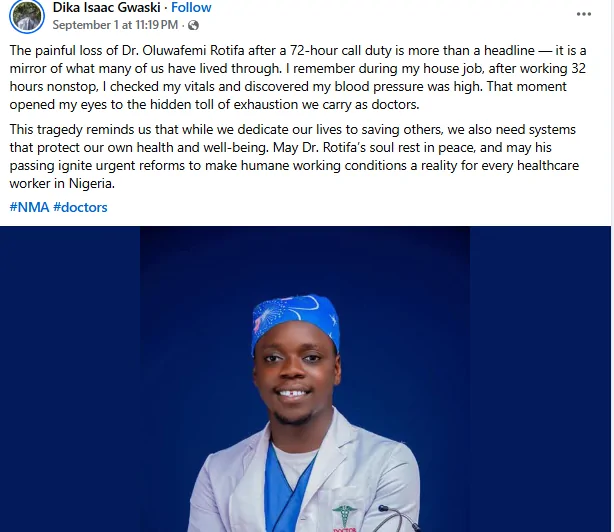Open the #NMA hashtag
The width and height of the screenshot is (614, 532).
pyautogui.click(x=29, y=207)
